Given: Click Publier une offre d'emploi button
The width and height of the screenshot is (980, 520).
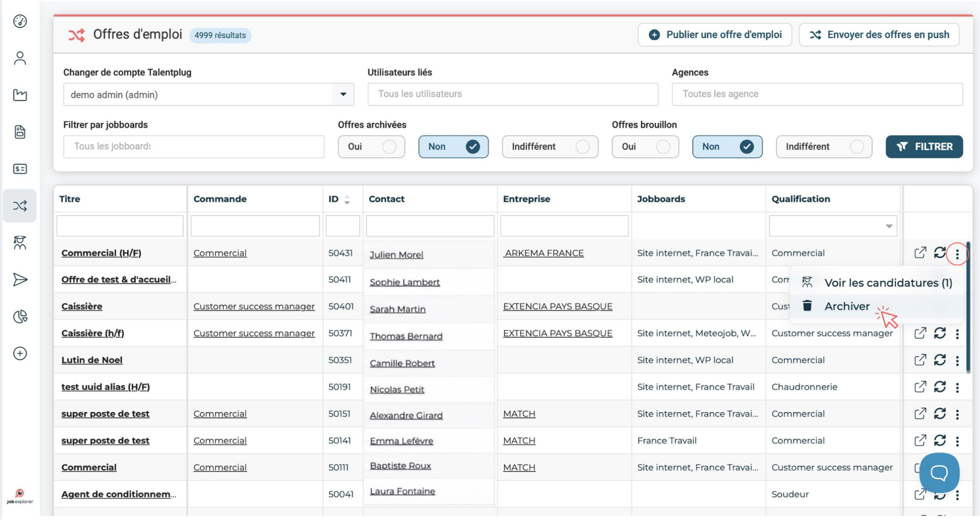Looking at the screenshot, I should (715, 35).
